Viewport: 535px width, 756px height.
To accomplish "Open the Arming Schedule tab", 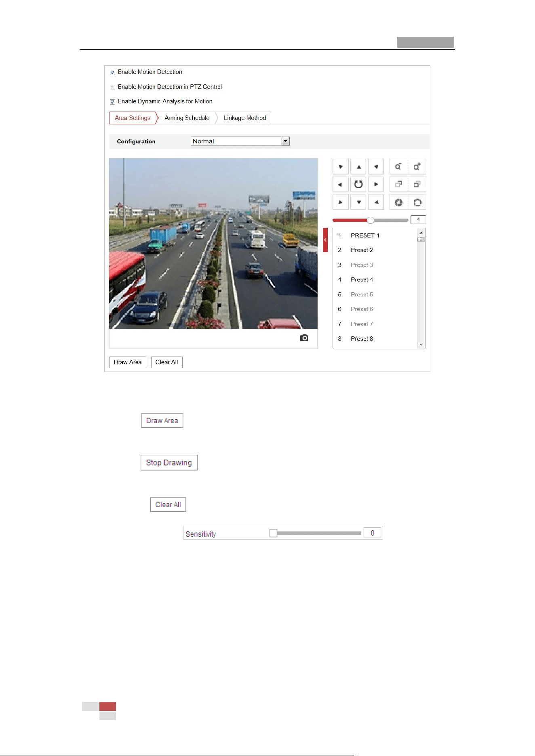I will pyautogui.click(x=187, y=118).
